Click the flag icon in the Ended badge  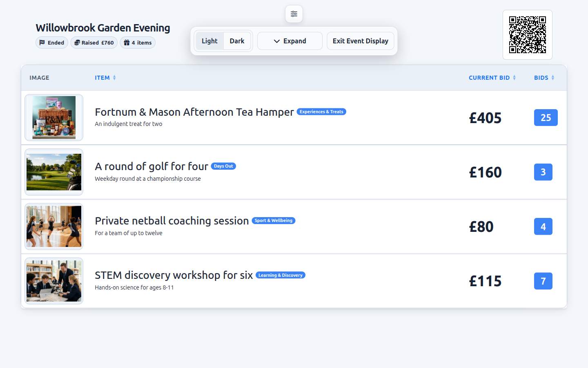(x=42, y=43)
